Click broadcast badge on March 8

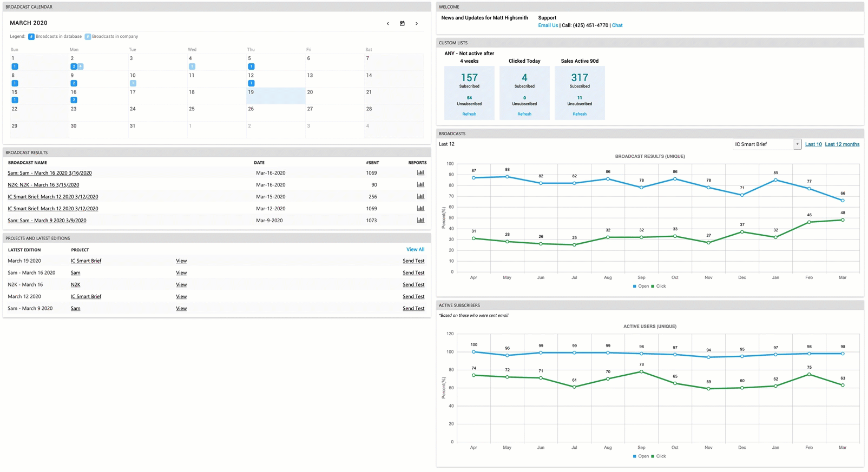[15, 83]
